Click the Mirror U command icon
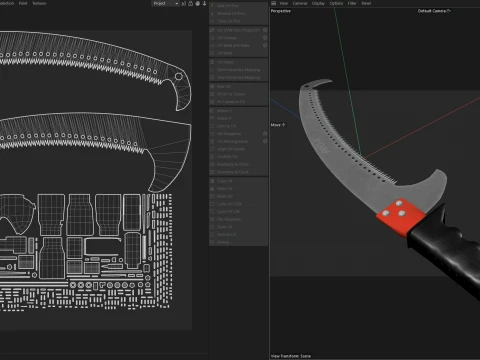 click(x=212, y=111)
